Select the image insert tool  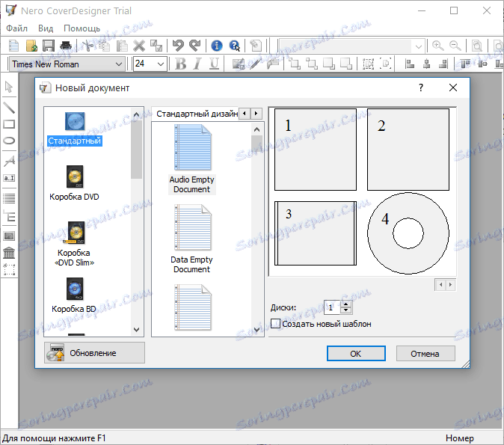[x=9, y=236]
